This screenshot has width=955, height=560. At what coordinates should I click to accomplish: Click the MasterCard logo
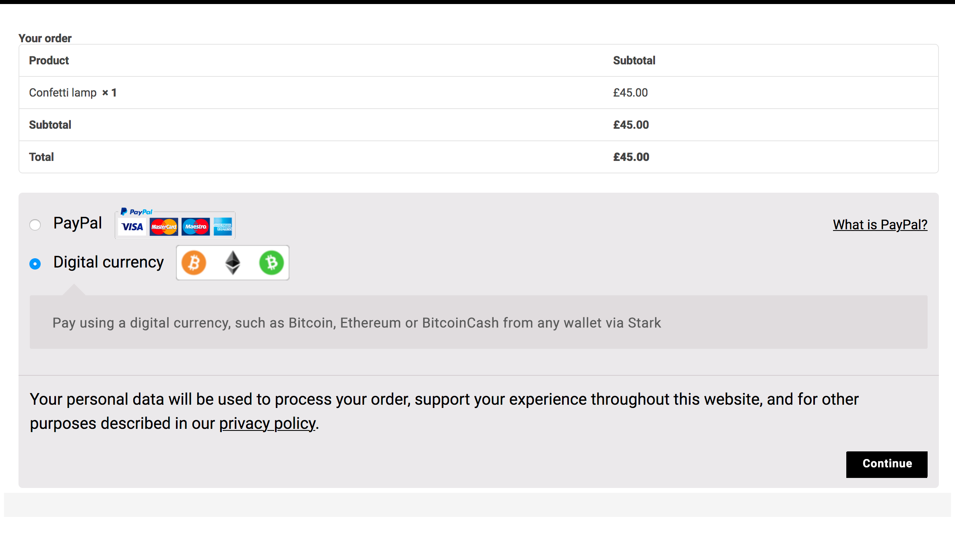[164, 227]
